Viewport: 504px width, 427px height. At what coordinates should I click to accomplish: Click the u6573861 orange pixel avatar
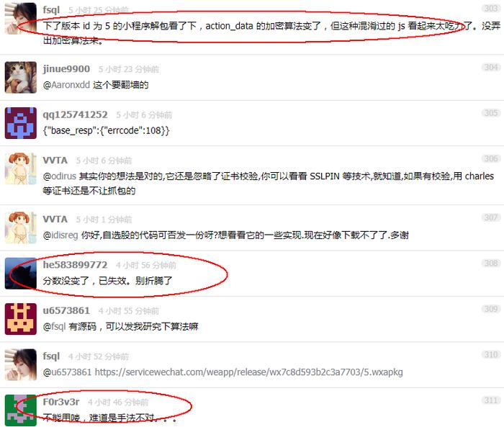(21, 319)
